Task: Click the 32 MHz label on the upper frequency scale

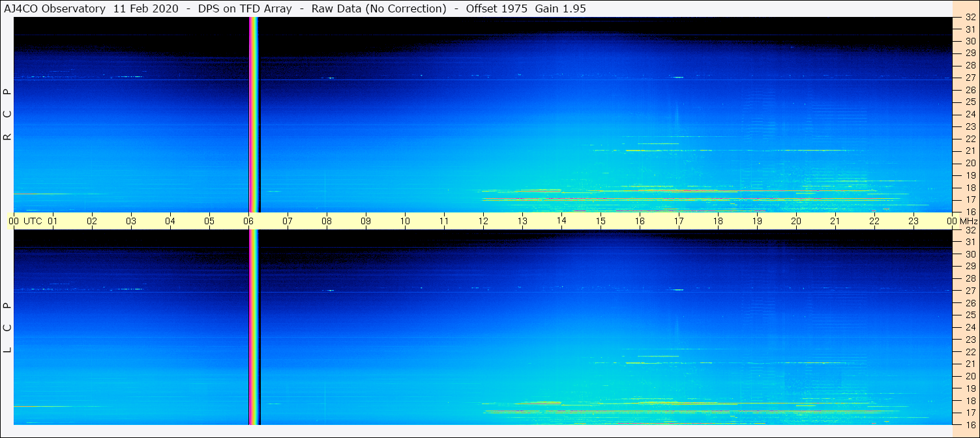Action: [x=970, y=18]
